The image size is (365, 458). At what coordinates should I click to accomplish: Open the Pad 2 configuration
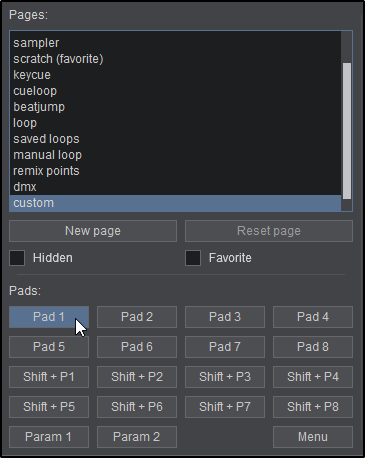pos(137,317)
